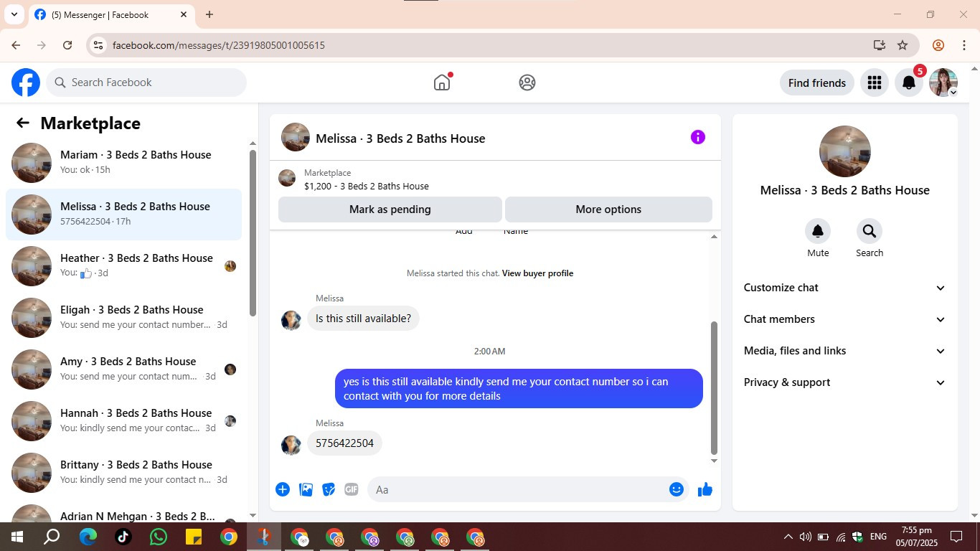Open the taskbar volume icon
Screen dimensions: 980x551
(x=805, y=537)
